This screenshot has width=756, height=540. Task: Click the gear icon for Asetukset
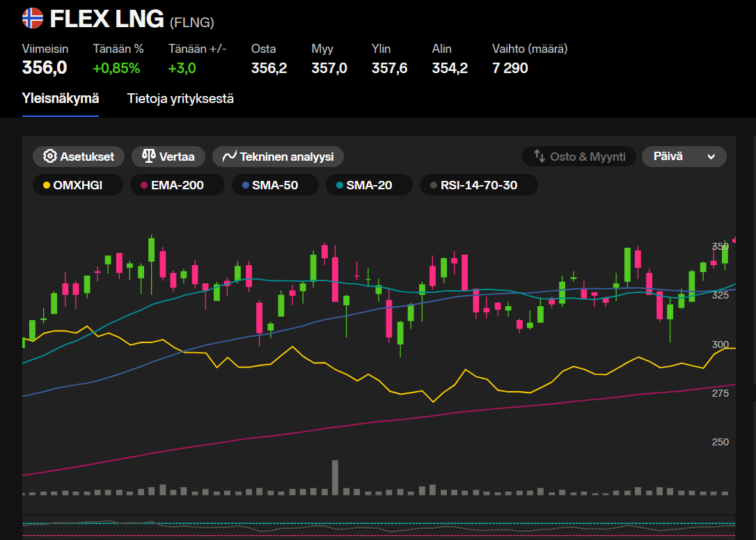(x=49, y=157)
